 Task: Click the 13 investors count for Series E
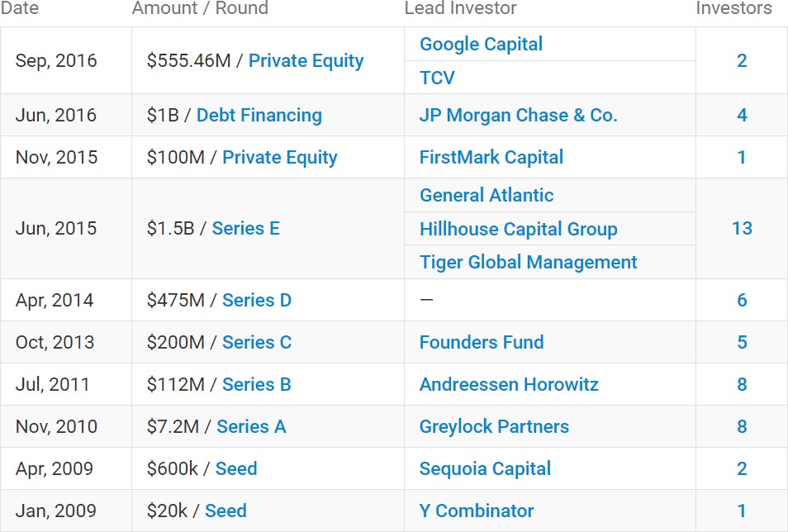click(742, 229)
